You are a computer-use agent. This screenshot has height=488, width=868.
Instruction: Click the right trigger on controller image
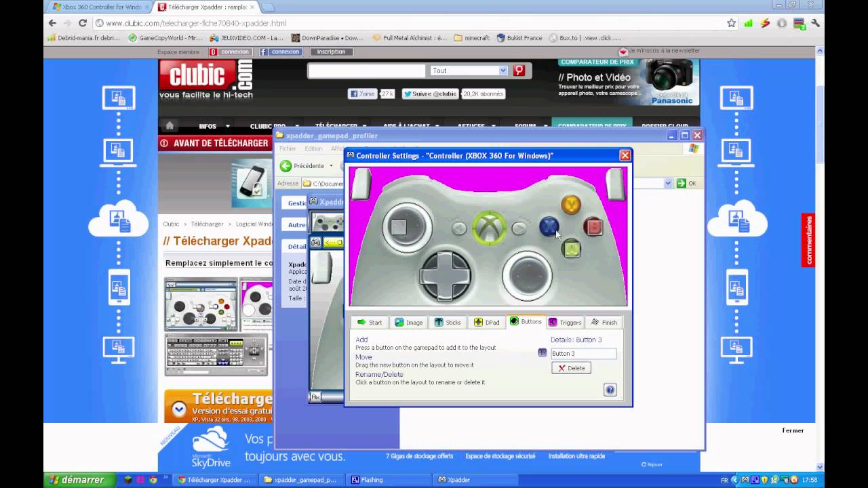point(614,183)
